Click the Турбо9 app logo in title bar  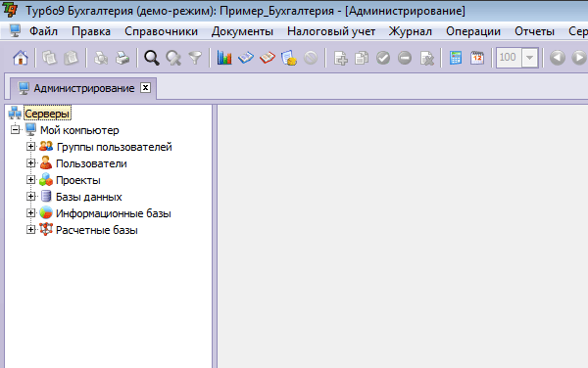pyautogui.click(x=10, y=10)
